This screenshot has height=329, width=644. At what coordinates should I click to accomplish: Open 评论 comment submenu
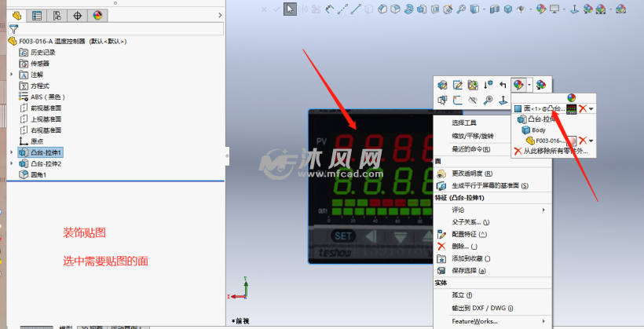click(x=493, y=210)
